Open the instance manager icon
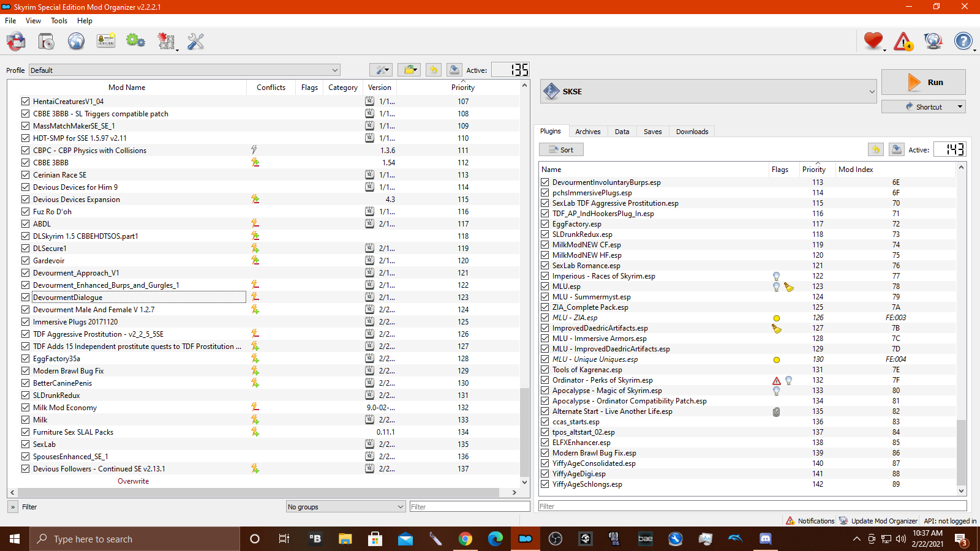The image size is (980, 551). (x=17, y=42)
